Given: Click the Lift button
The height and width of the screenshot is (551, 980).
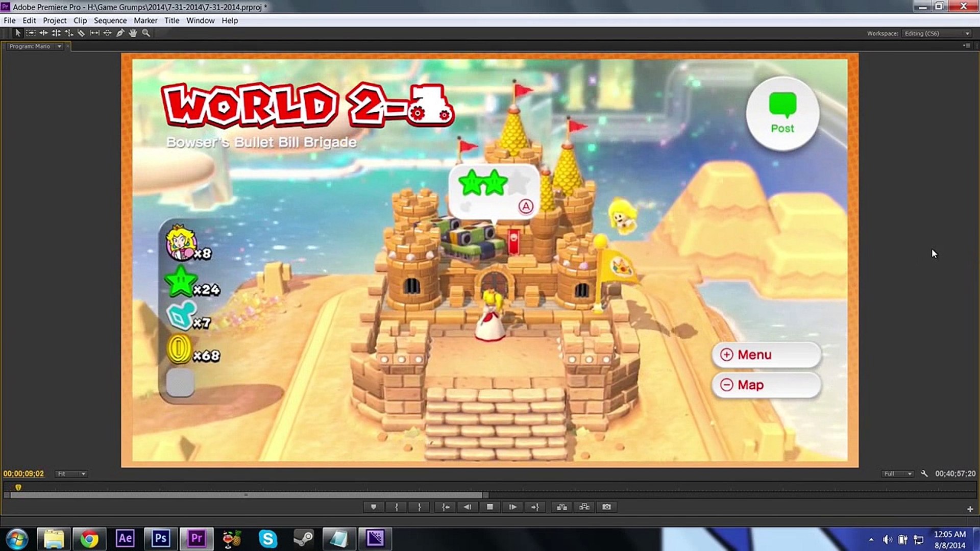Looking at the screenshot, I should click(x=561, y=507).
